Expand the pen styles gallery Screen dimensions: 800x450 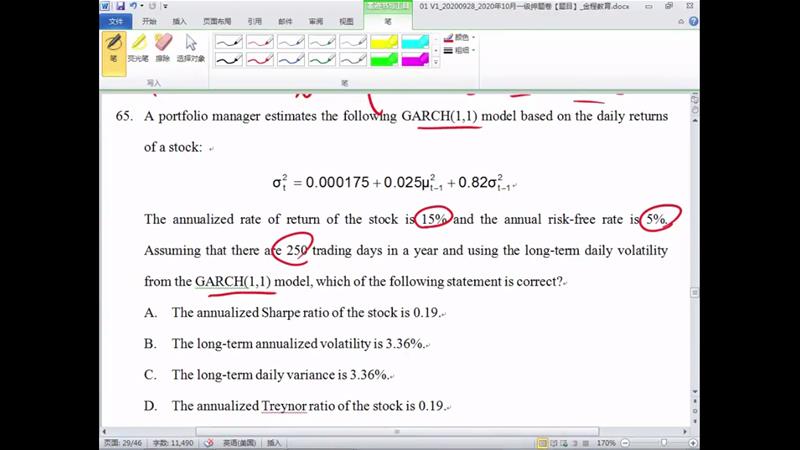pos(436,63)
